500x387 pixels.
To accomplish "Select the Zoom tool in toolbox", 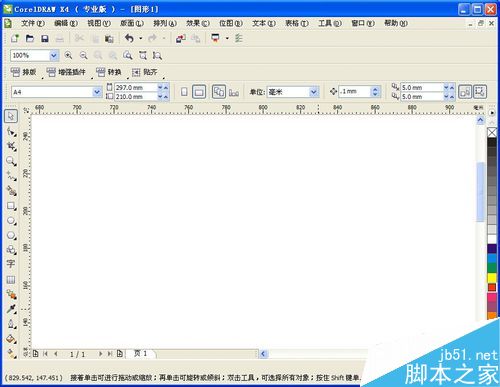I will pyautogui.click(x=11, y=161).
